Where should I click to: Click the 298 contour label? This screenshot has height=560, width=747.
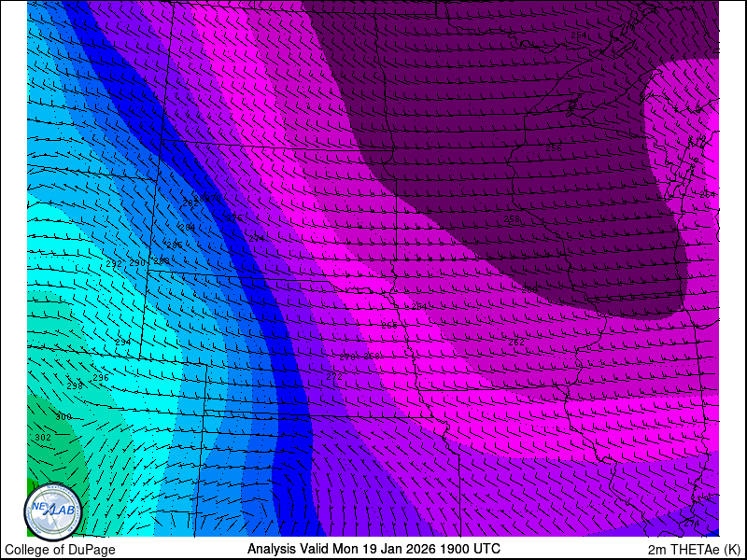(75, 386)
